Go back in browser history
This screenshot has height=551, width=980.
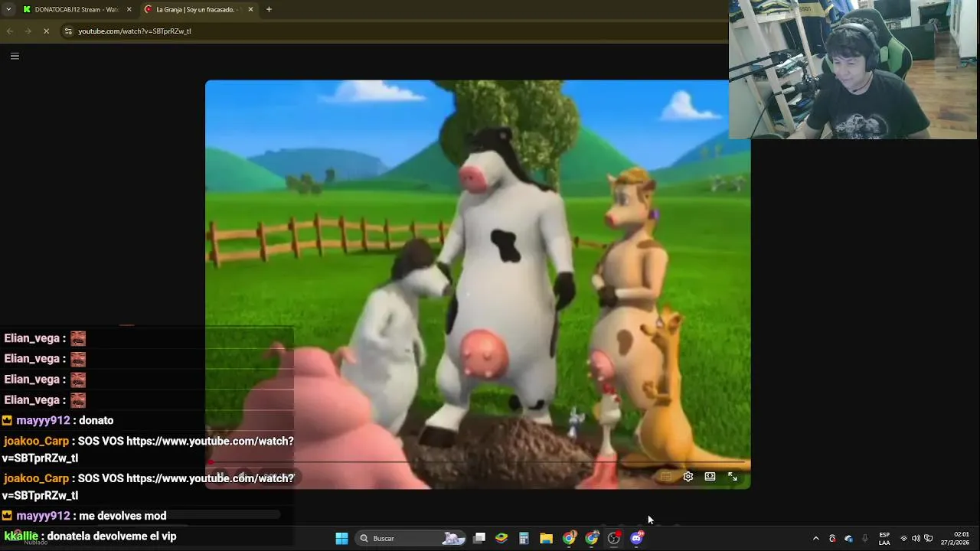[10, 31]
